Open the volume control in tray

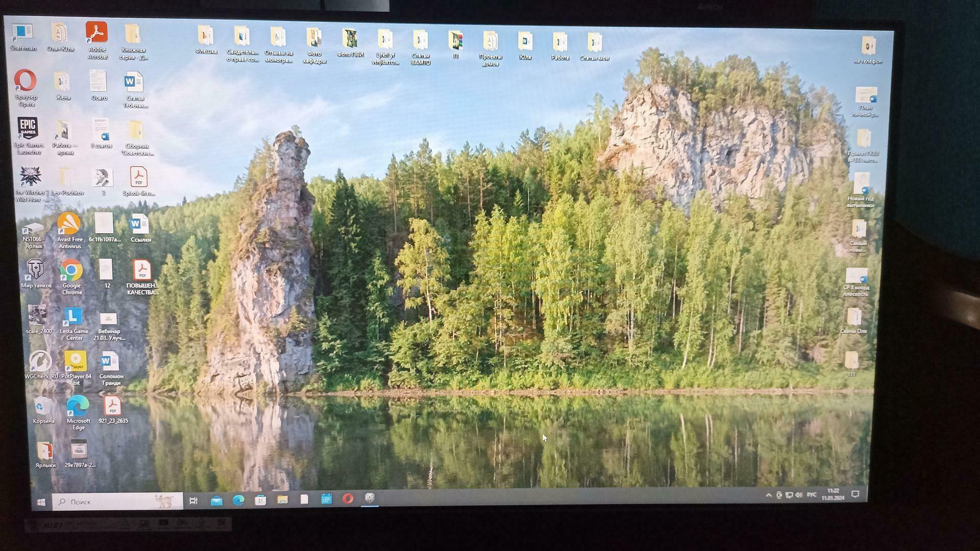799,495
